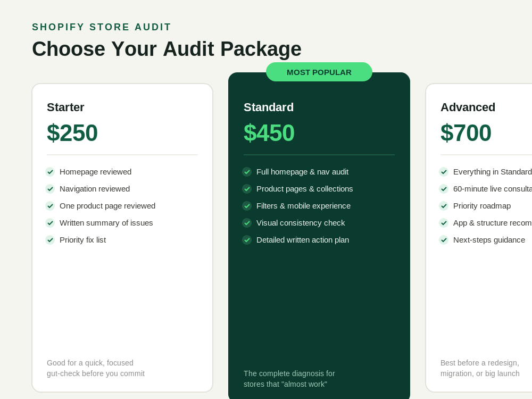Click the Standard complete diagnosis description
532x399 pixels.
point(289,379)
